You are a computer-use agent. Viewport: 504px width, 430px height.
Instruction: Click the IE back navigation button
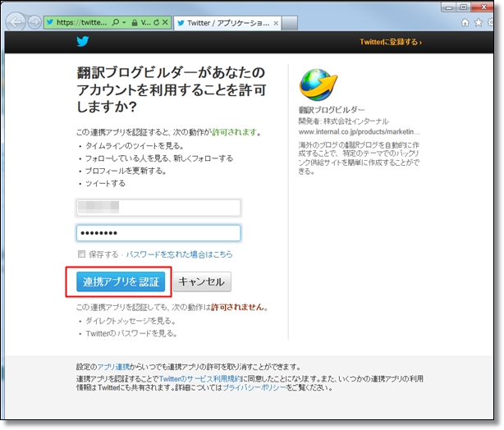tap(15, 22)
